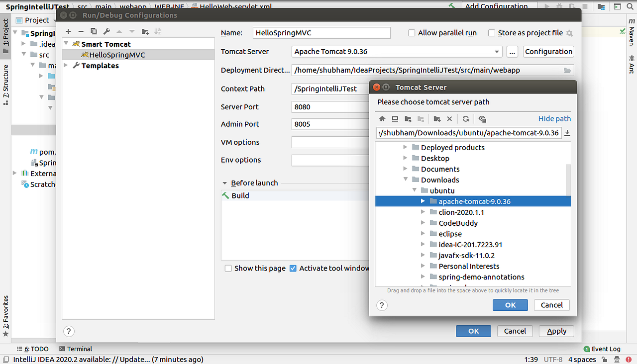Edit configuration templates with the wrench icon
The width and height of the screenshot is (637, 364).
pos(106,31)
